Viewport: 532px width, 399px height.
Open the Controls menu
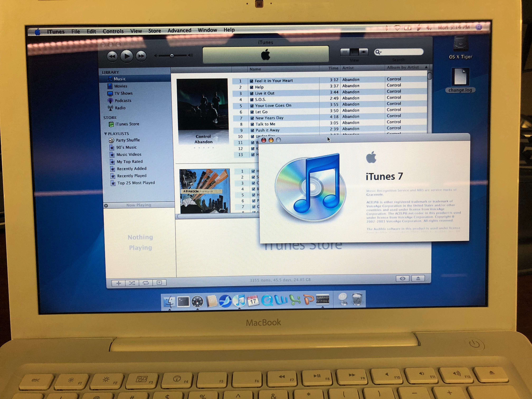pyautogui.click(x=113, y=31)
